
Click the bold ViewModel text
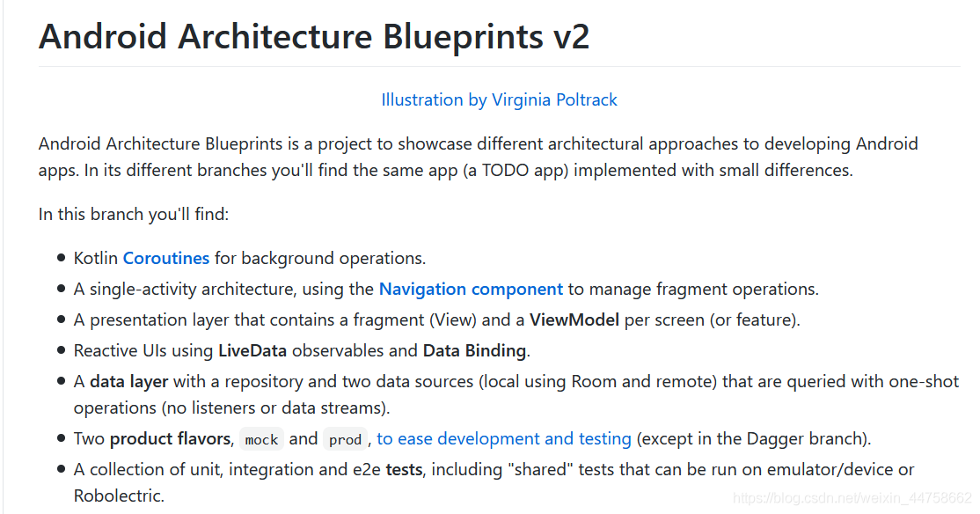pos(574,320)
